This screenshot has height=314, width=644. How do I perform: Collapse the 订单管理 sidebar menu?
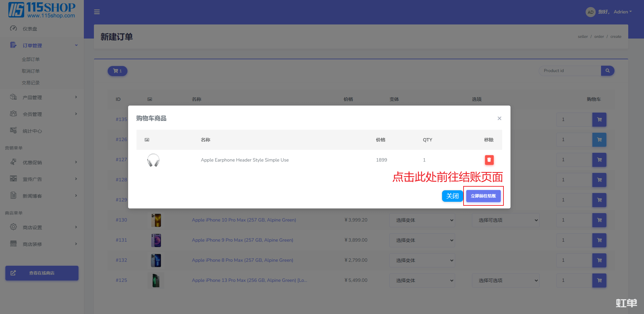point(42,45)
